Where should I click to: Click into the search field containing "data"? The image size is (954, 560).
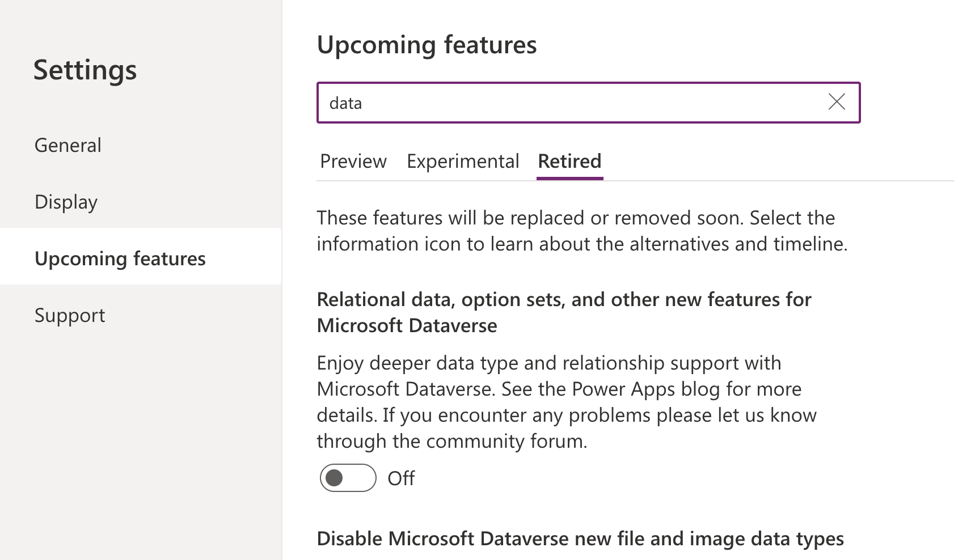588,103
